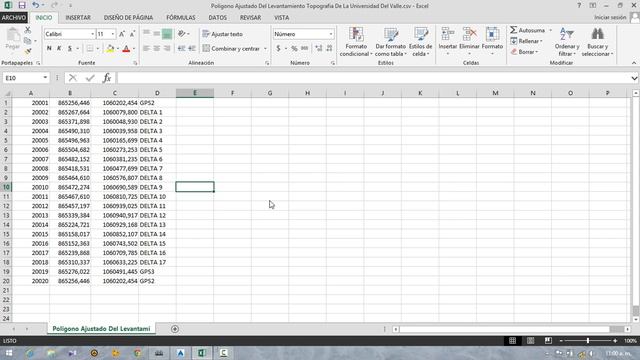Image resolution: width=640 pixels, height=360 pixels.
Task: Open the Windows Start button
Action: pos(8,353)
